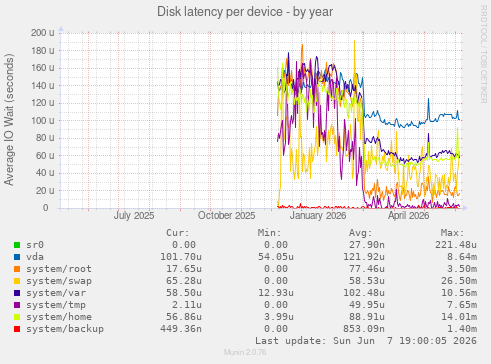This screenshot has width=491, height=364.
Task: Click the 'Avg:' column header
Action: 361,233
